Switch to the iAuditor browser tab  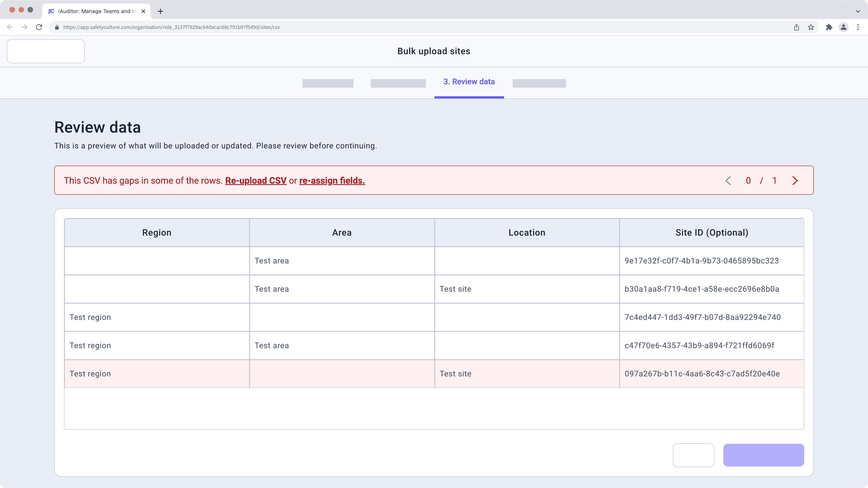coord(94,11)
